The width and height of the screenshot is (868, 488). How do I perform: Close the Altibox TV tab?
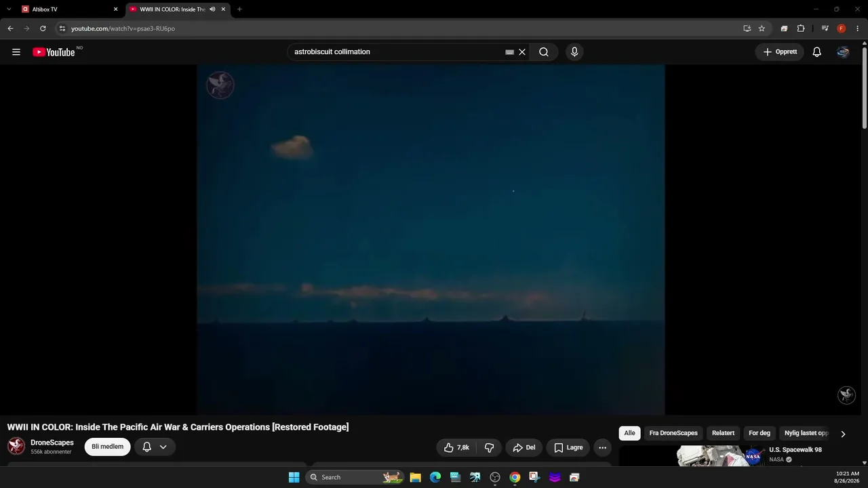[115, 9]
